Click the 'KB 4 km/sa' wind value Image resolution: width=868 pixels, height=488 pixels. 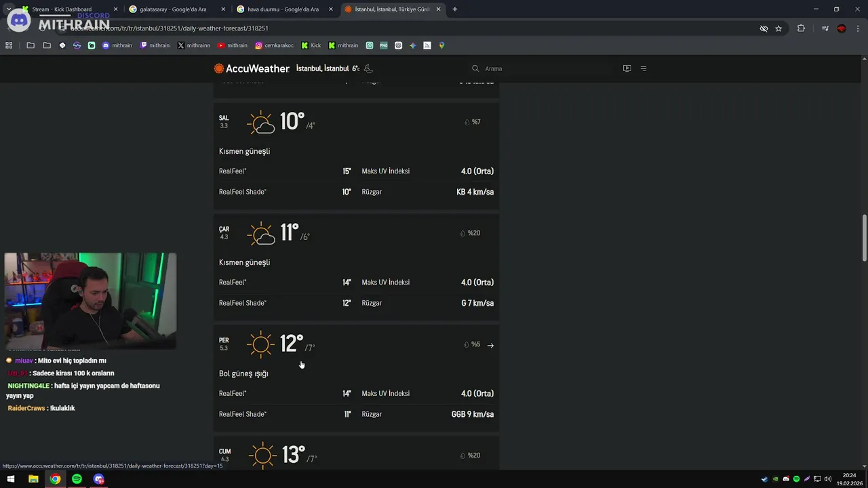pyautogui.click(x=475, y=192)
